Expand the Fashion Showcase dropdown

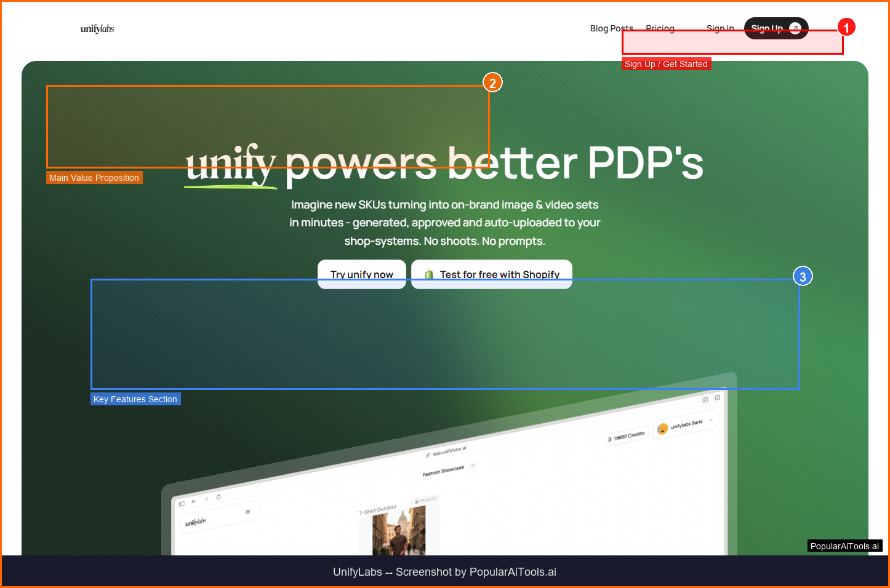coord(473,466)
